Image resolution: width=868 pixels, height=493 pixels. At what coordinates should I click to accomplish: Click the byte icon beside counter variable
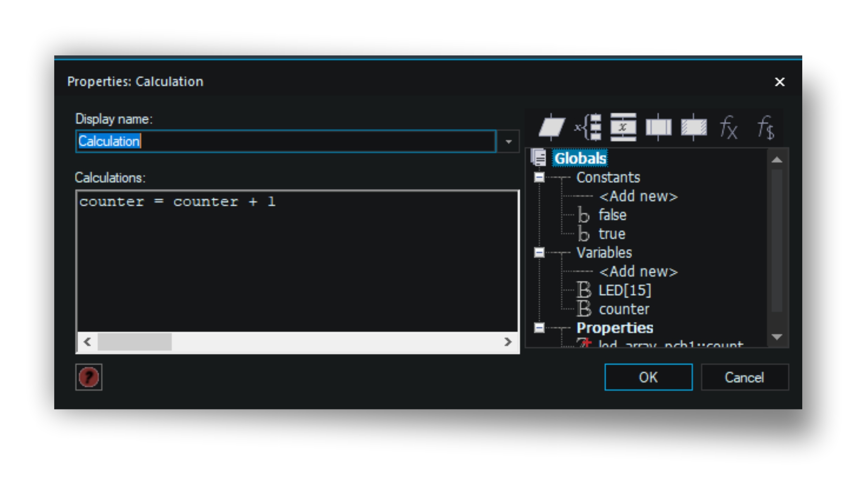click(583, 309)
